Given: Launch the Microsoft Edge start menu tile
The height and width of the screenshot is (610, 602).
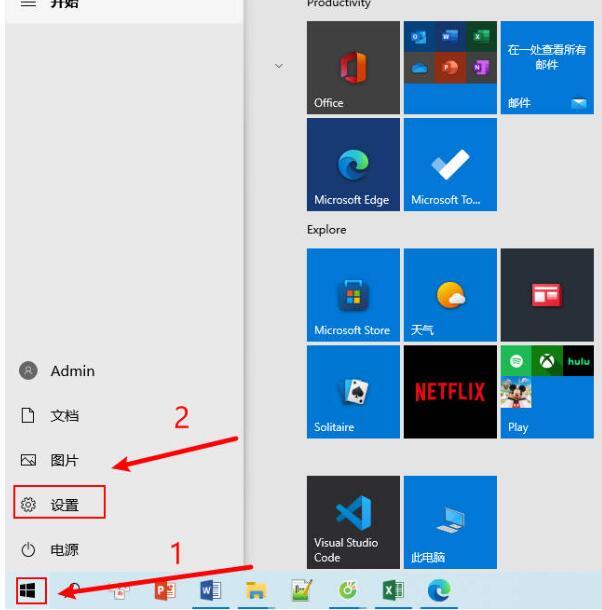Looking at the screenshot, I should tap(353, 165).
